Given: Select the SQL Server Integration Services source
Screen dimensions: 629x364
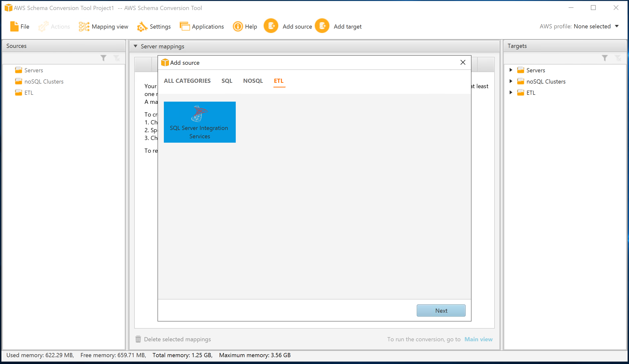Looking at the screenshot, I should pos(199,122).
